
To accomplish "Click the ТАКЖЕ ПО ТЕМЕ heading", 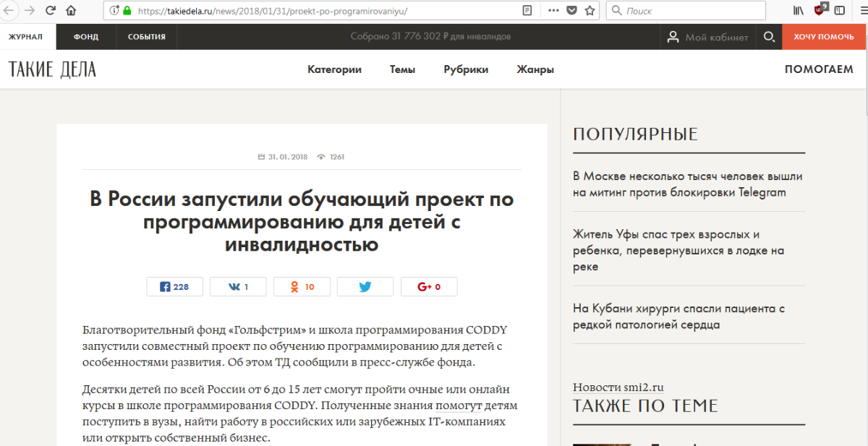I will tap(645, 406).
